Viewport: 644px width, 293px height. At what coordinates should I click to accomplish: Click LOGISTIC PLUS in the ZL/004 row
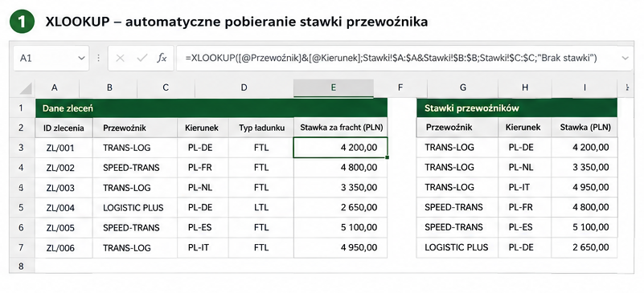(135, 208)
